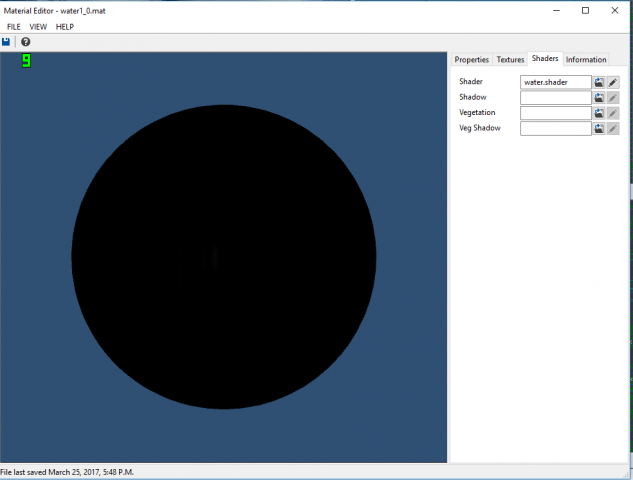Switch to the Textures tab
The height and width of the screenshot is (480, 633).
(510, 60)
